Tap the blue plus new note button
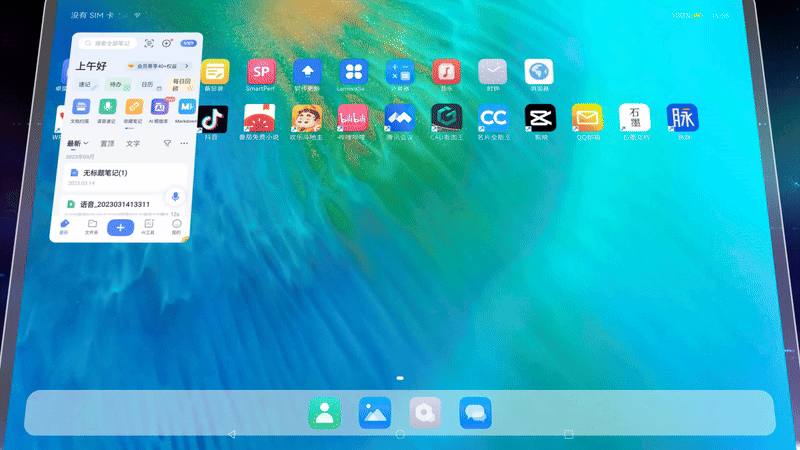 120,228
